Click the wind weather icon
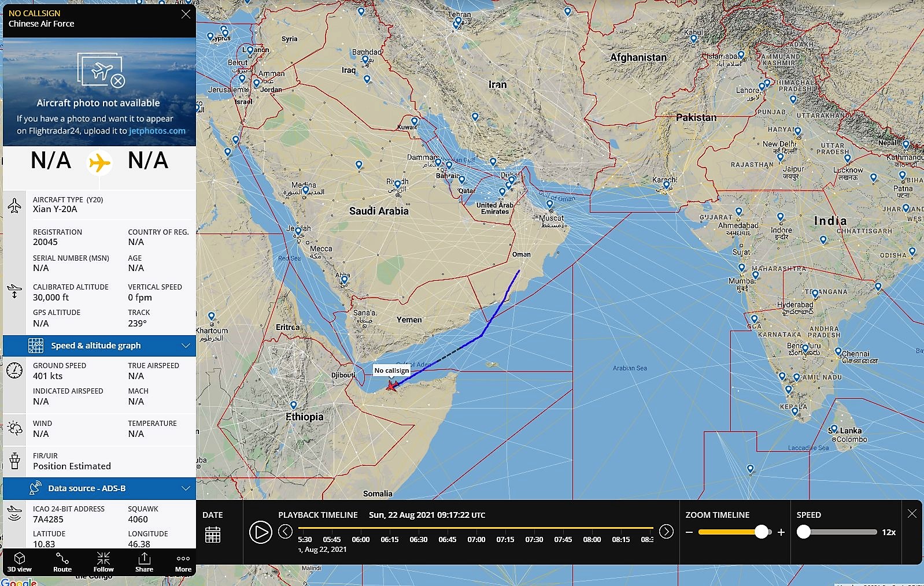 tap(14, 428)
